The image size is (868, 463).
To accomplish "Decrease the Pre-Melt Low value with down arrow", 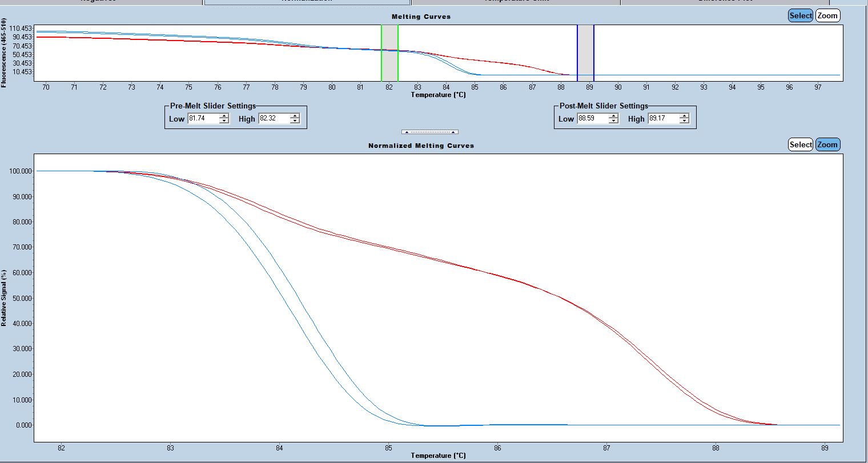I will click(224, 122).
